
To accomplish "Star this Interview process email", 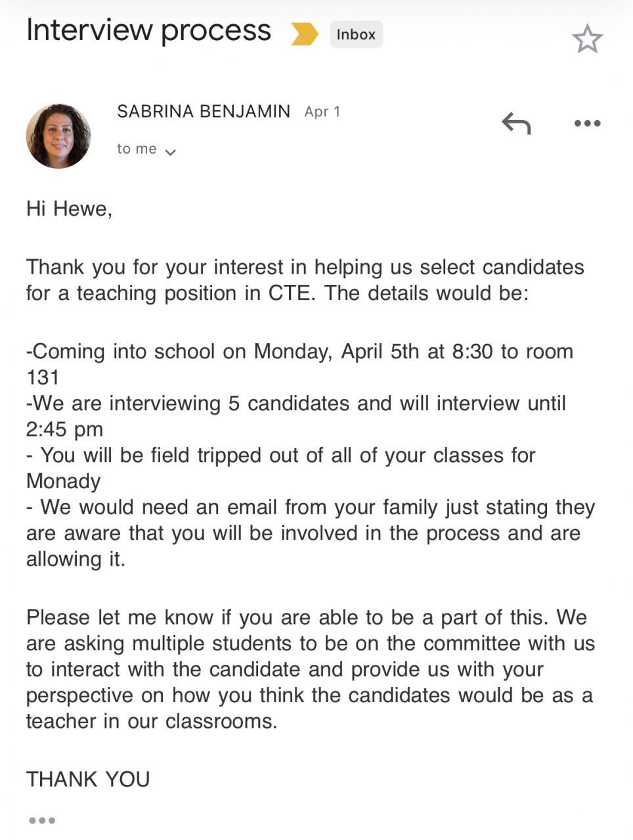I will [x=586, y=39].
